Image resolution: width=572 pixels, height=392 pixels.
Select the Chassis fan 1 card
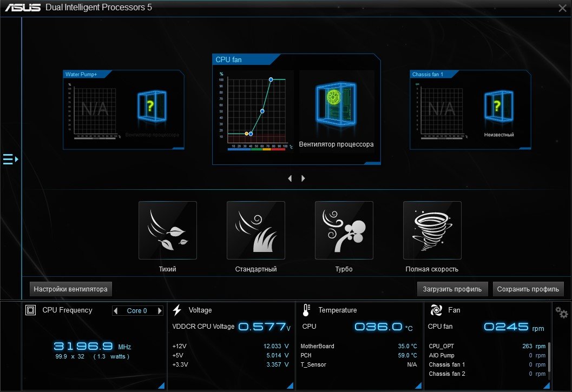pos(471,110)
